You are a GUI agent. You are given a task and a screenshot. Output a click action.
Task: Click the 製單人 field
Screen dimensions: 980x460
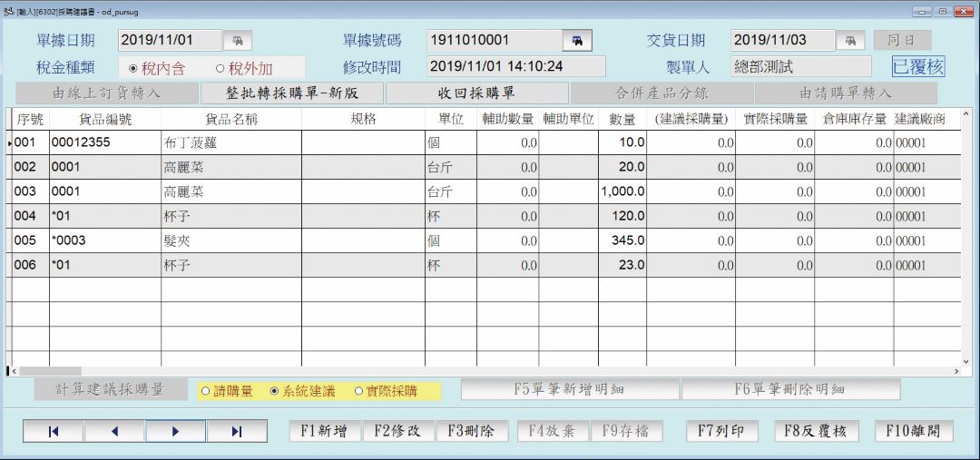(800, 66)
